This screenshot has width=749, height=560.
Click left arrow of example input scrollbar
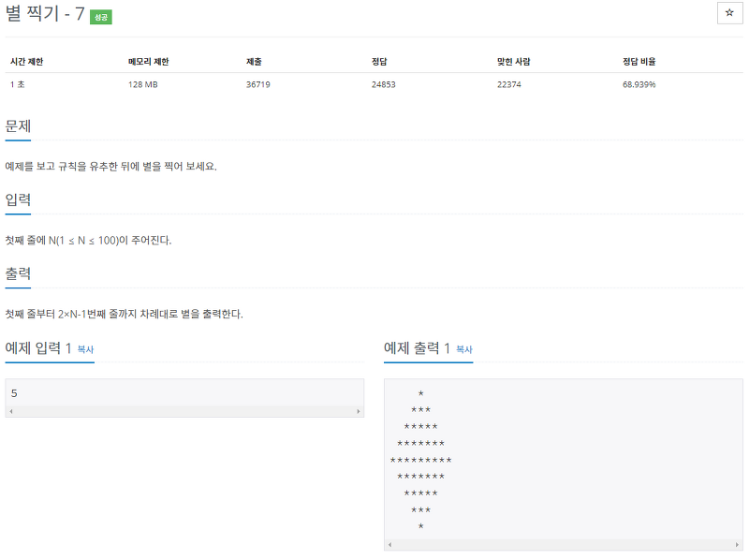pyautogui.click(x=11, y=411)
